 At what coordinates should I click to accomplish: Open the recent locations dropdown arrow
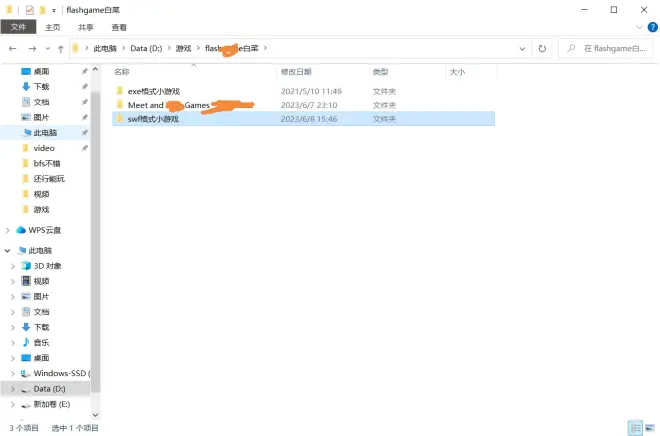coord(46,48)
